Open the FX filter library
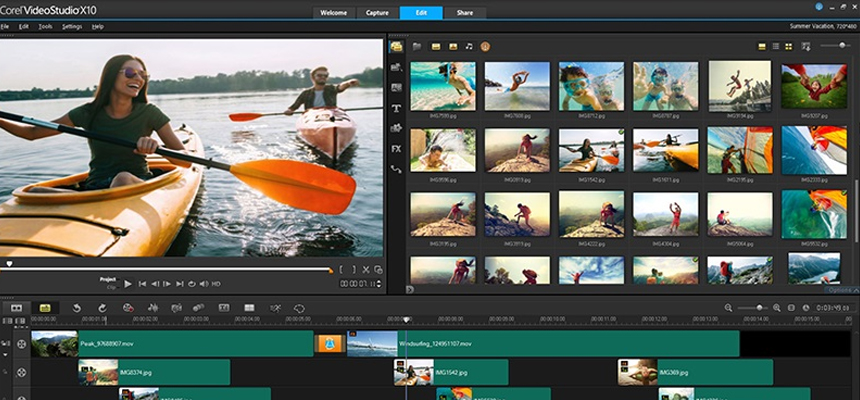 (x=396, y=148)
